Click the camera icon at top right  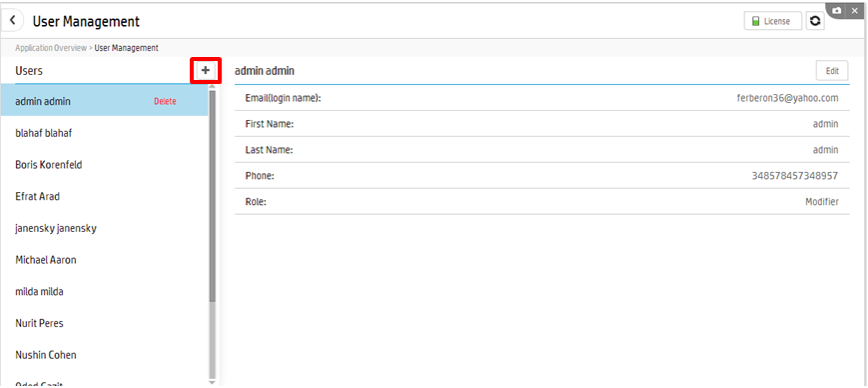(837, 11)
